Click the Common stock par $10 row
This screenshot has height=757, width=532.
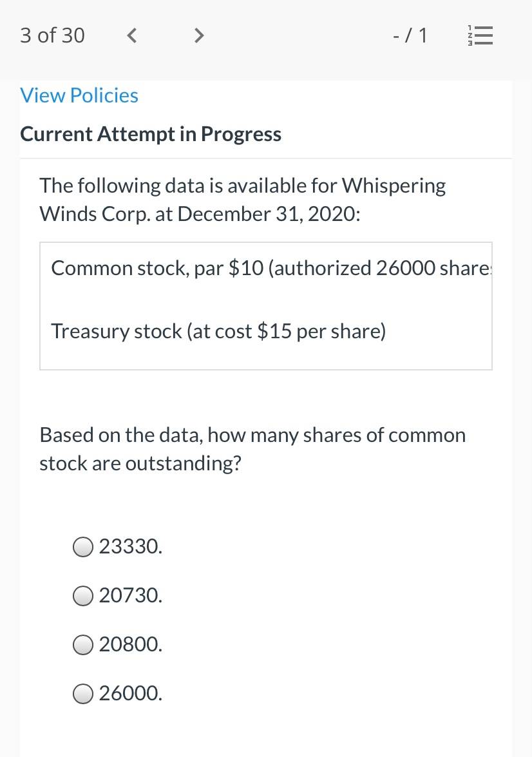266,268
